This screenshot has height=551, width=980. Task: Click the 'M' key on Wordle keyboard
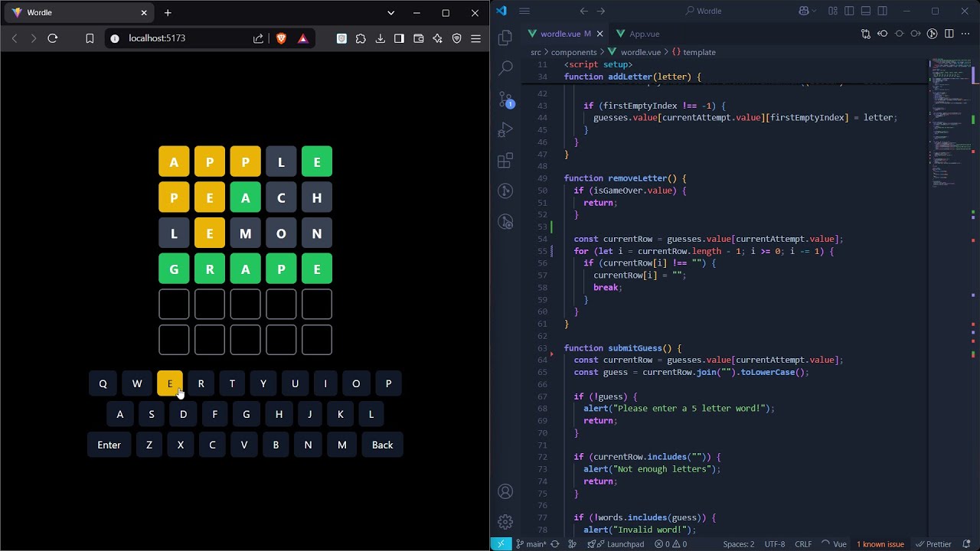tap(342, 445)
